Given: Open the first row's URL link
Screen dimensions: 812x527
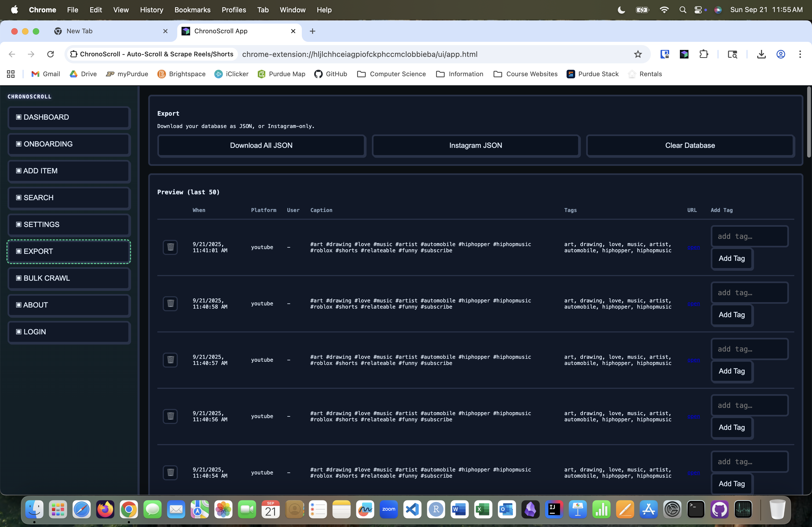Looking at the screenshot, I should coord(693,247).
